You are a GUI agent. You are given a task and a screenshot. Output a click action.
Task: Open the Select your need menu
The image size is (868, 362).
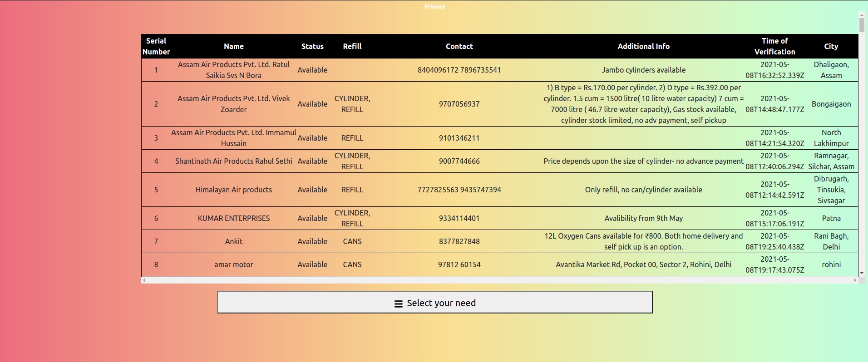point(434,302)
